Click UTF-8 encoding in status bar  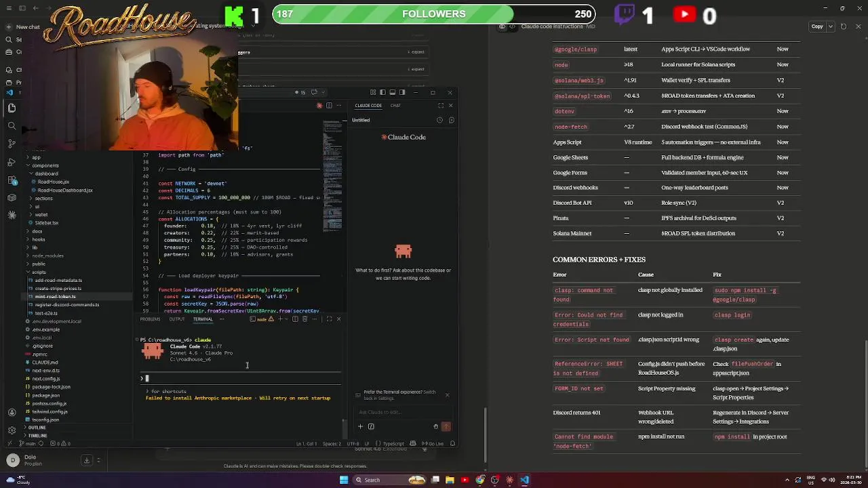click(353, 444)
